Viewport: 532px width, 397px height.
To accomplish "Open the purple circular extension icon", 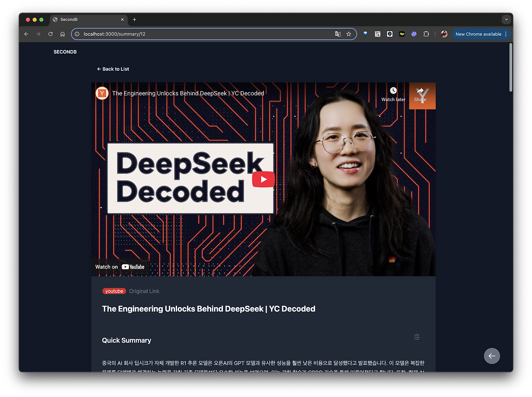I will click(x=414, y=34).
